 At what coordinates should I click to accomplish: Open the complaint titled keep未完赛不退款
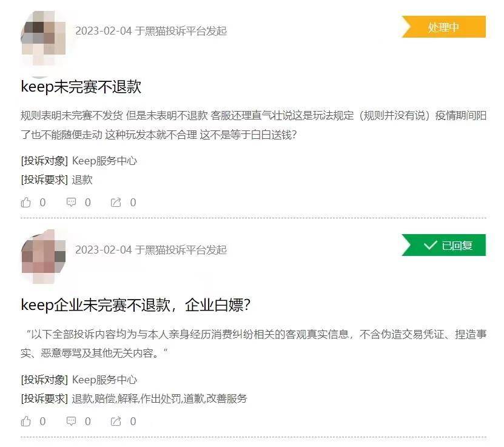(x=81, y=87)
